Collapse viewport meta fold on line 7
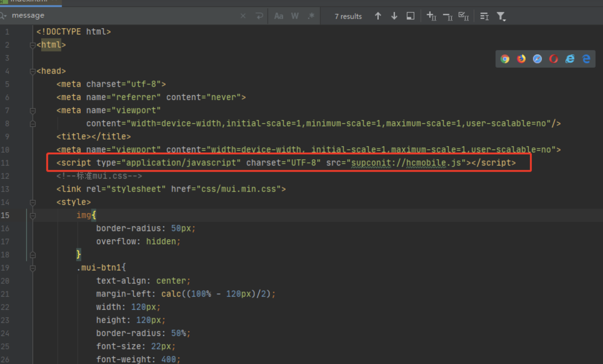 33,111
